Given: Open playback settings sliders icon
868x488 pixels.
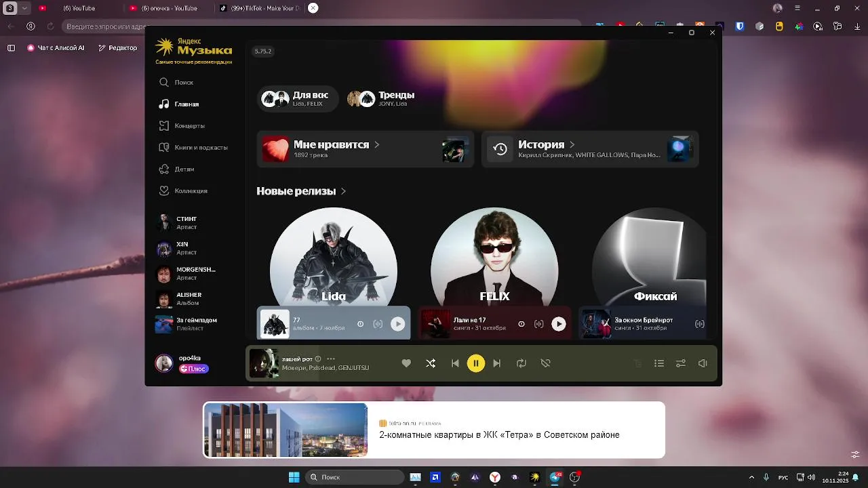Looking at the screenshot, I should (x=681, y=363).
